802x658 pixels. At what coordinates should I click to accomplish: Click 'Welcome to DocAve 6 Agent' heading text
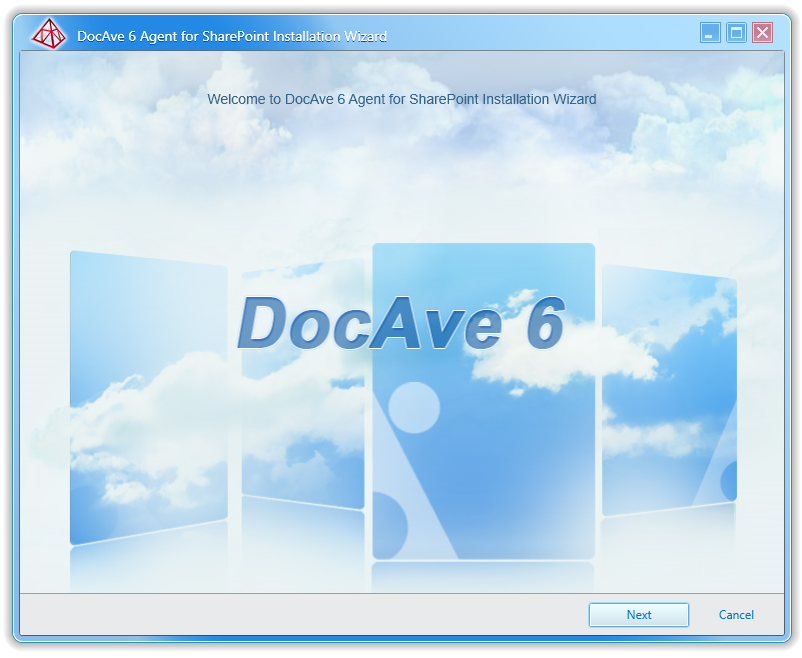click(x=402, y=99)
